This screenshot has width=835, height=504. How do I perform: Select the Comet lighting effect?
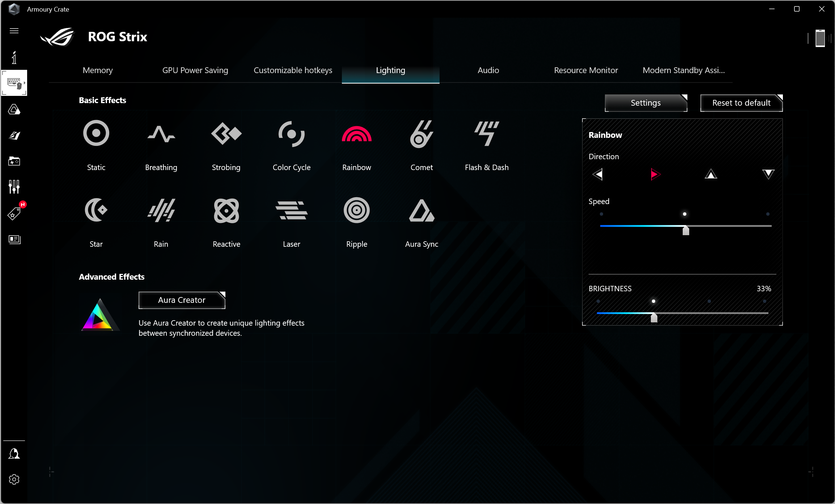(x=421, y=134)
